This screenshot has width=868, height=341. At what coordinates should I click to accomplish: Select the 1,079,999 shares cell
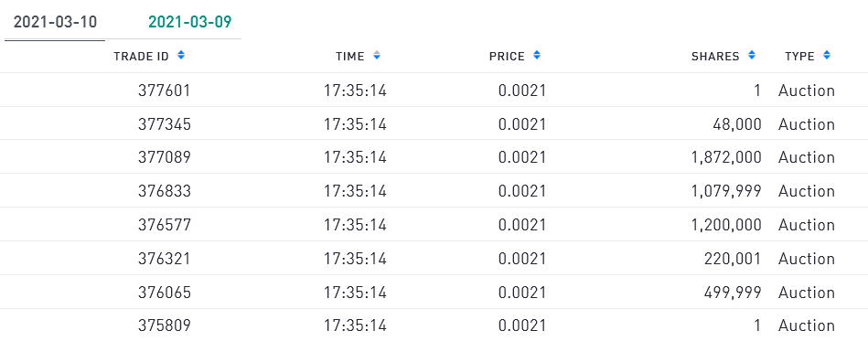tap(726, 191)
